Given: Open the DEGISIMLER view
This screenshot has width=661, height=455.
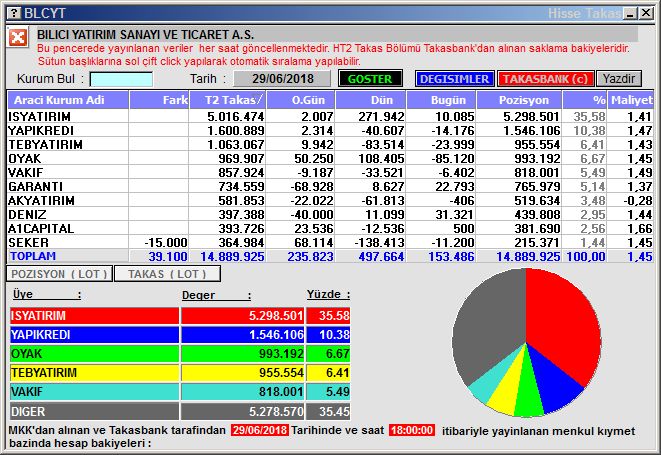Looking at the screenshot, I should point(454,79).
